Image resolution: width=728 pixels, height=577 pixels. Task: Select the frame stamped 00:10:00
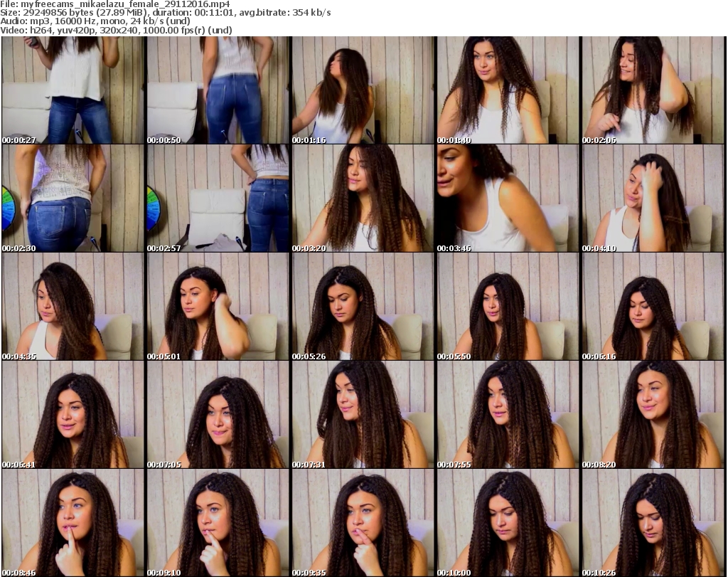pos(508,523)
